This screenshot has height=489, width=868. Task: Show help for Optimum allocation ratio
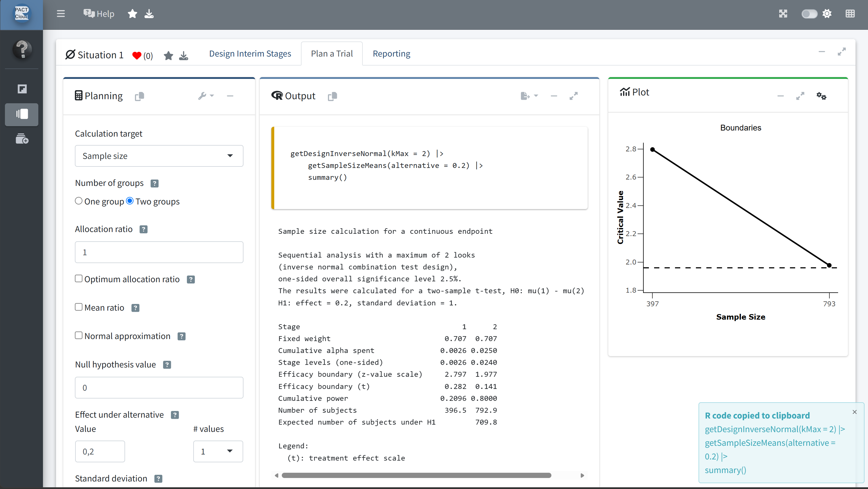pos(191,280)
